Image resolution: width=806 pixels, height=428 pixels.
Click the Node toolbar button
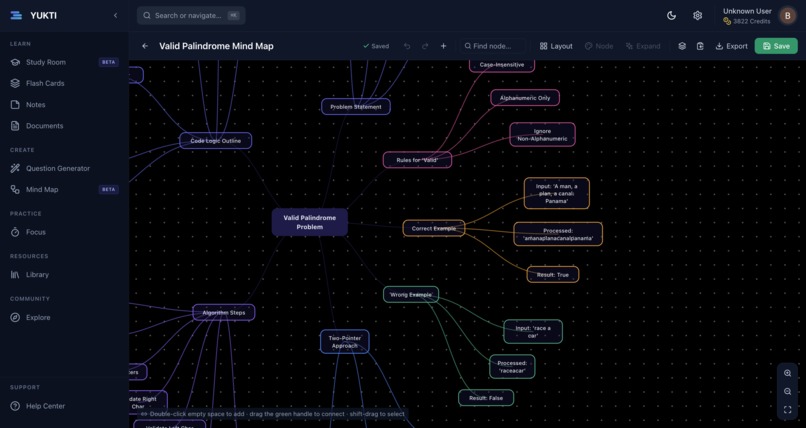click(x=599, y=46)
